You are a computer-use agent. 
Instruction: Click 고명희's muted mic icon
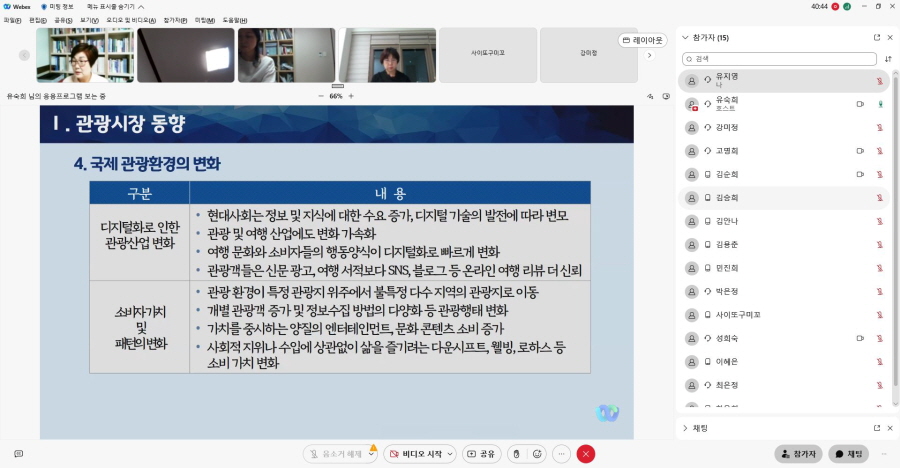(879, 151)
